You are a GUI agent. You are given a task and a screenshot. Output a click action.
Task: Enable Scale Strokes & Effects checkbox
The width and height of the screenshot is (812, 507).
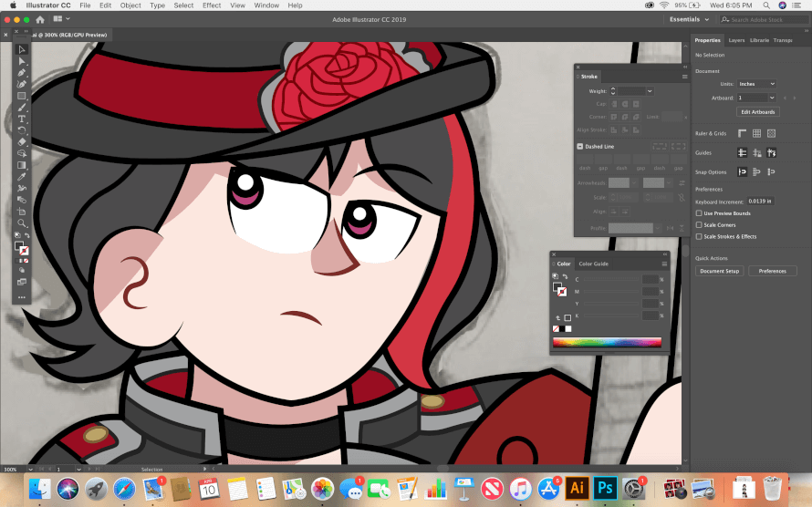[699, 236]
